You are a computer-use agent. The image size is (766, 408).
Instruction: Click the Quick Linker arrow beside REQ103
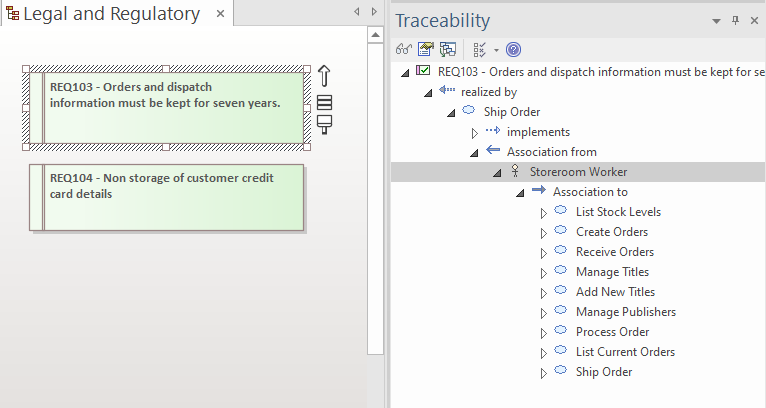(x=324, y=77)
